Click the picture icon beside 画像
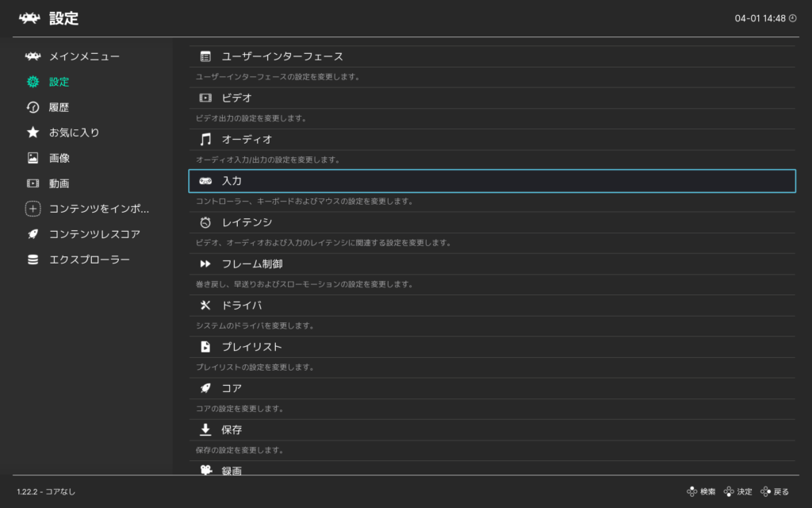812x508 pixels. (33, 158)
